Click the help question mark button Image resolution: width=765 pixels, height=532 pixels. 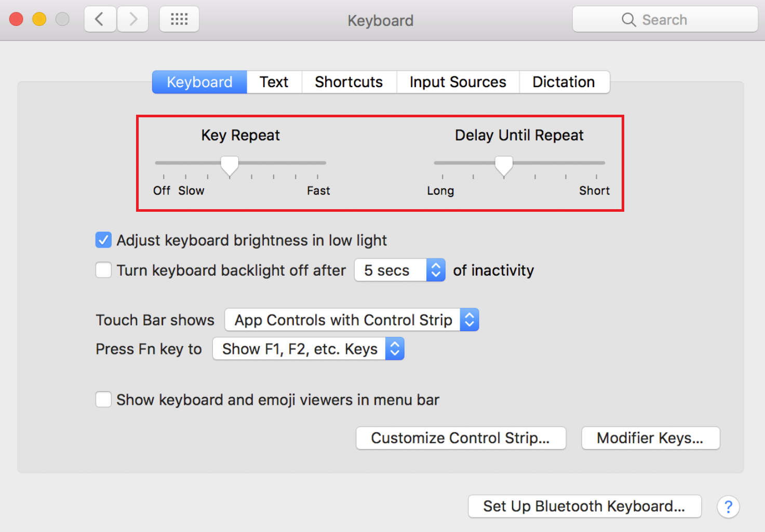tap(728, 507)
